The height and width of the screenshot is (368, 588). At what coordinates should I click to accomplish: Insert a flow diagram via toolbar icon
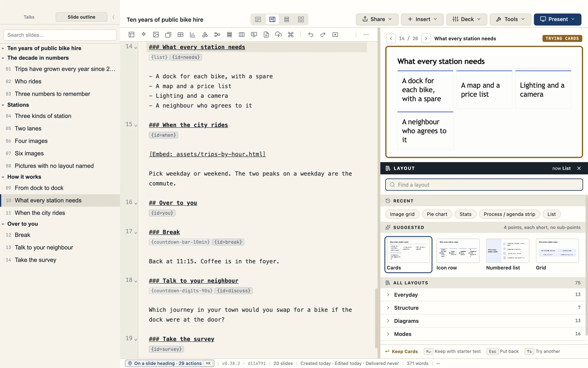pyautogui.click(x=217, y=35)
